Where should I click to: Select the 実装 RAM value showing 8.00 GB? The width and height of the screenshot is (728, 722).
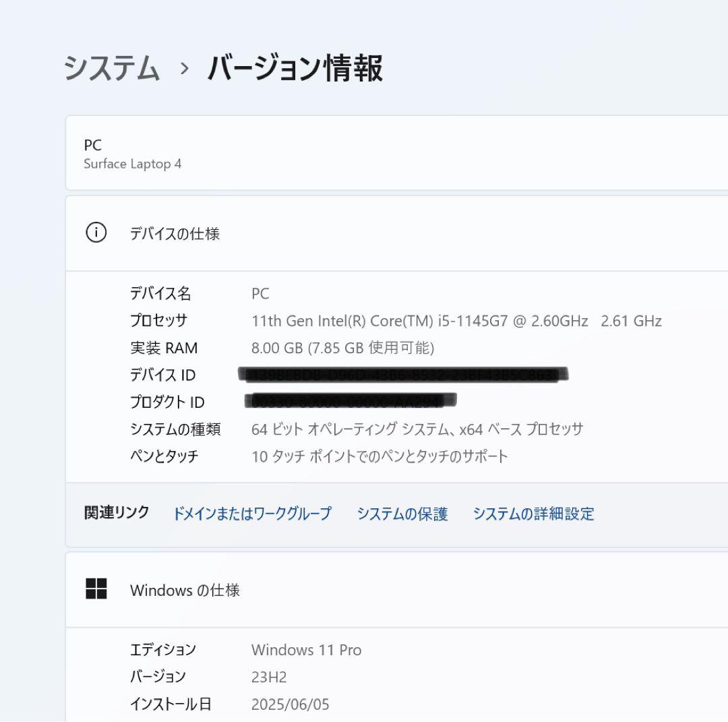coord(342,348)
